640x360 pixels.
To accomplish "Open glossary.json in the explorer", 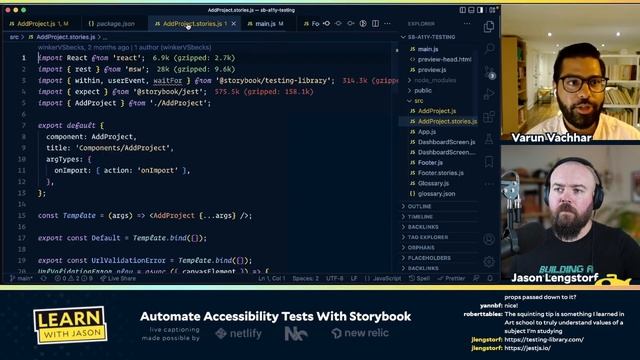I will click(436, 194).
